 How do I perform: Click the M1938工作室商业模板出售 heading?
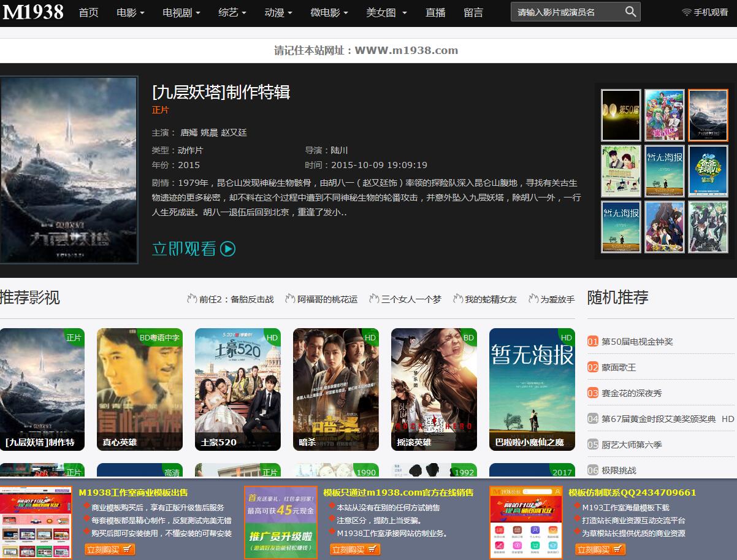133,493
